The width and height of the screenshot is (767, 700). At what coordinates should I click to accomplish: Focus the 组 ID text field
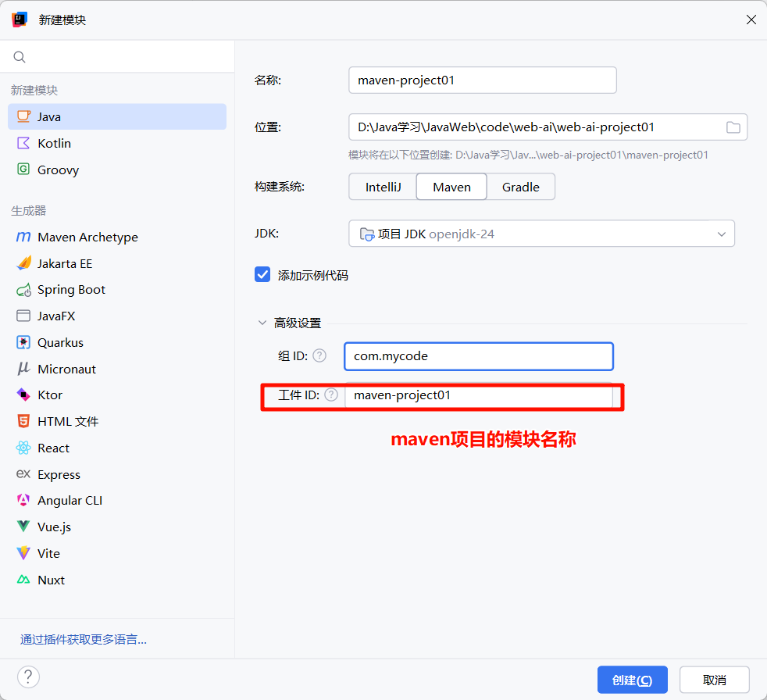pyautogui.click(x=478, y=356)
